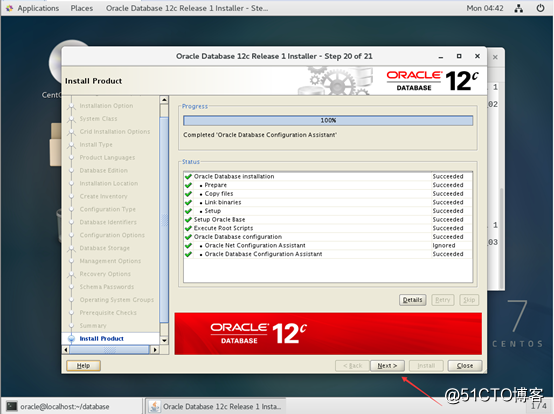Select the Installation Location step
Image resolution: width=554 pixels, height=414 pixels.
point(108,183)
